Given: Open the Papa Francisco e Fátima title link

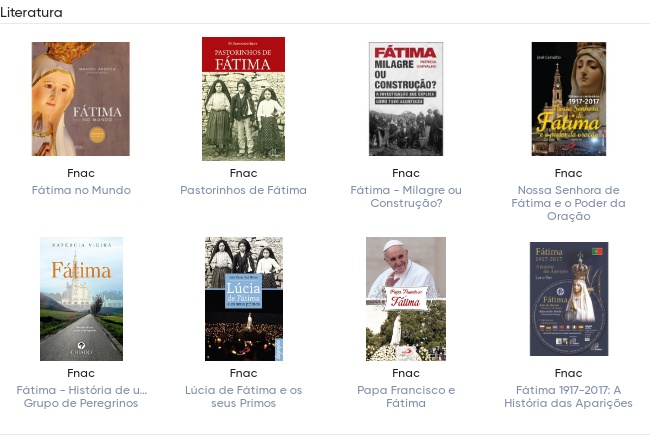Looking at the screenshot, I should (x=406, y=396).
